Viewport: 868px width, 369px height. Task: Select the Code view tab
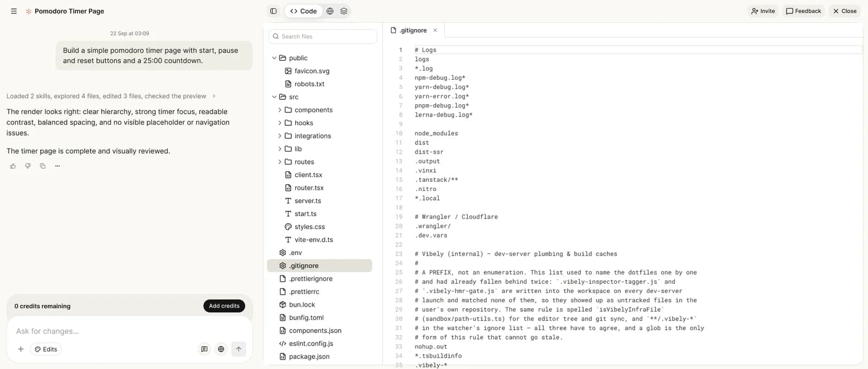pyautogui.click(x=303, y=11)
